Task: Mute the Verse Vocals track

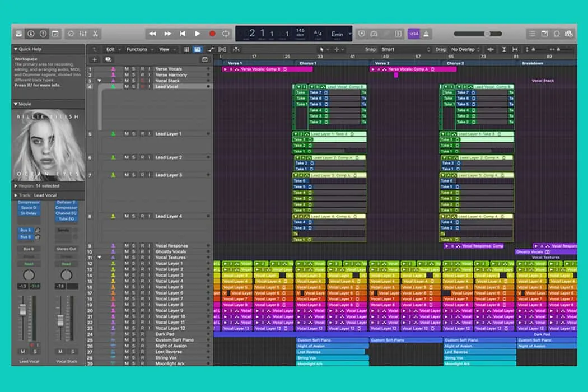Action: coord(126,68)
